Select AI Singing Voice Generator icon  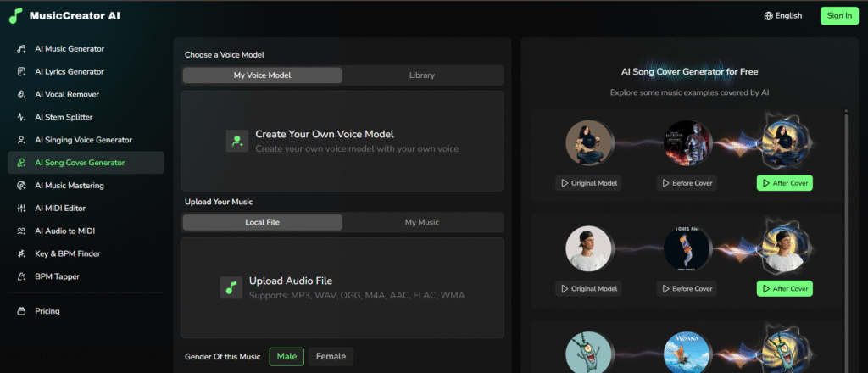(x=21, y=140)
